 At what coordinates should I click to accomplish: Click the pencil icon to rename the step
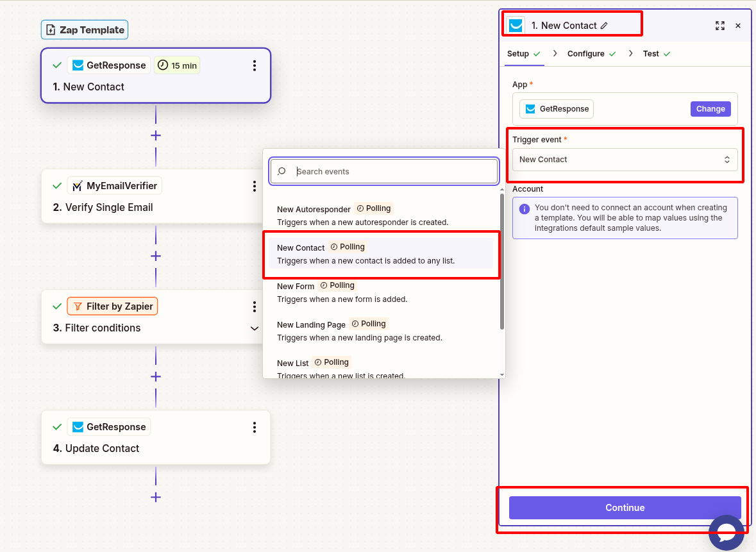tap(604, 26)
